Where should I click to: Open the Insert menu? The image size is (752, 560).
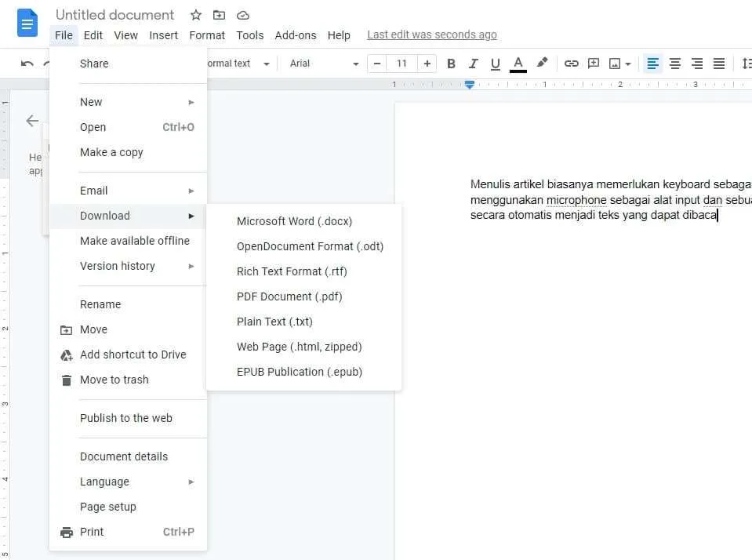point(164,35)
